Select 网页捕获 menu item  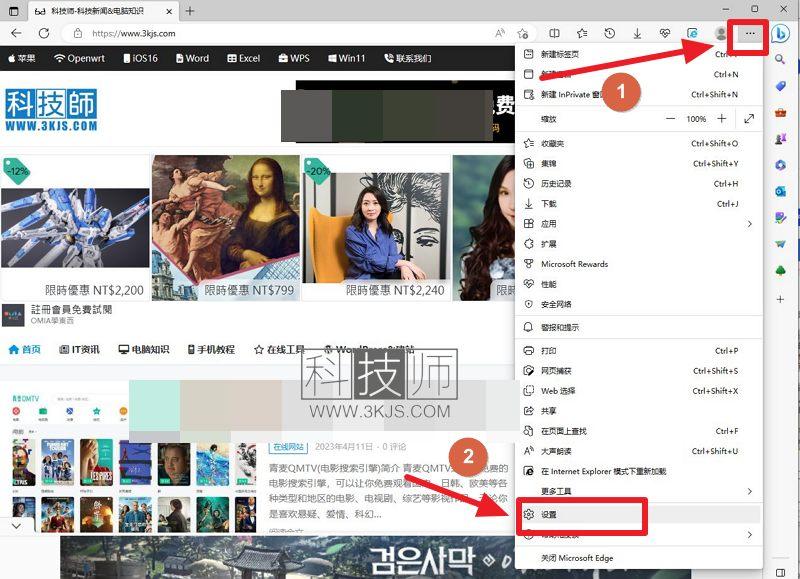[x=638, y=371]
